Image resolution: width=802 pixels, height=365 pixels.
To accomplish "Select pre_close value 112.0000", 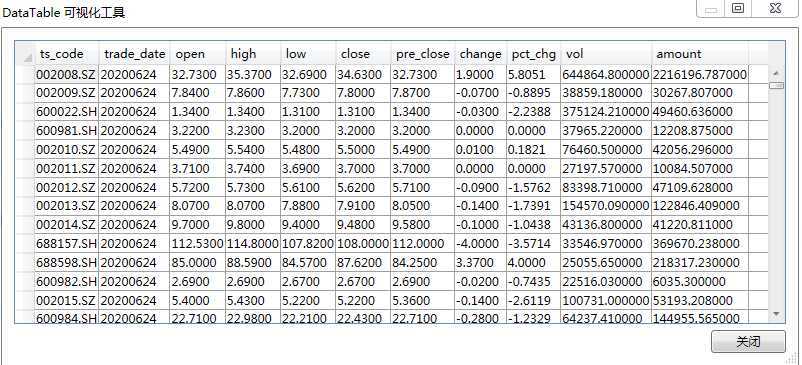I will point(422,244).
